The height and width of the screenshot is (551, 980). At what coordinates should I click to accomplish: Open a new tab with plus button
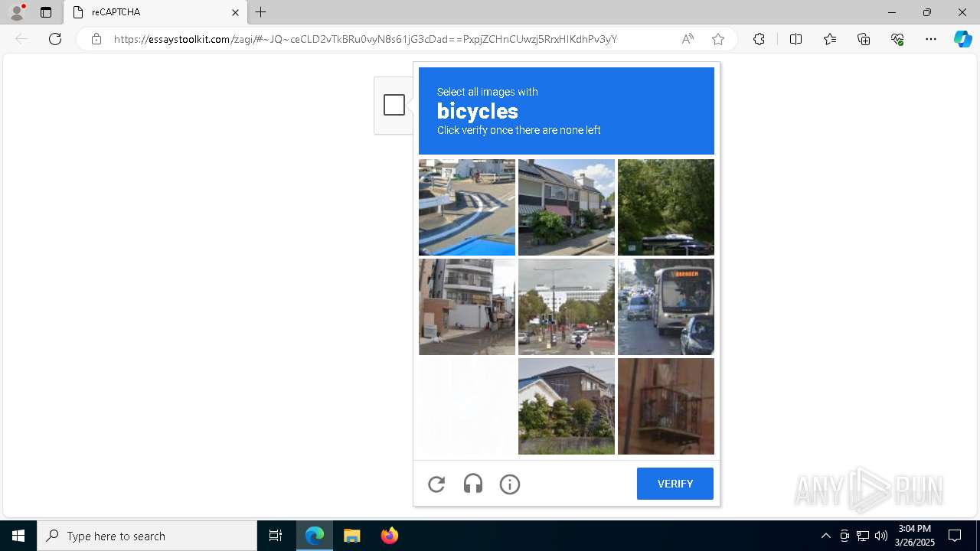[x=261, y=12]
